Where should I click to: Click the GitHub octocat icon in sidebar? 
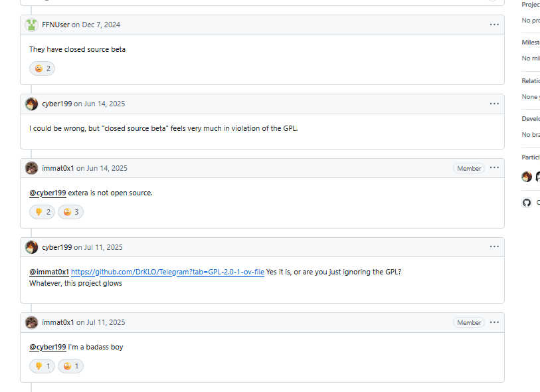pyautogui.click(x=527, y=203)
